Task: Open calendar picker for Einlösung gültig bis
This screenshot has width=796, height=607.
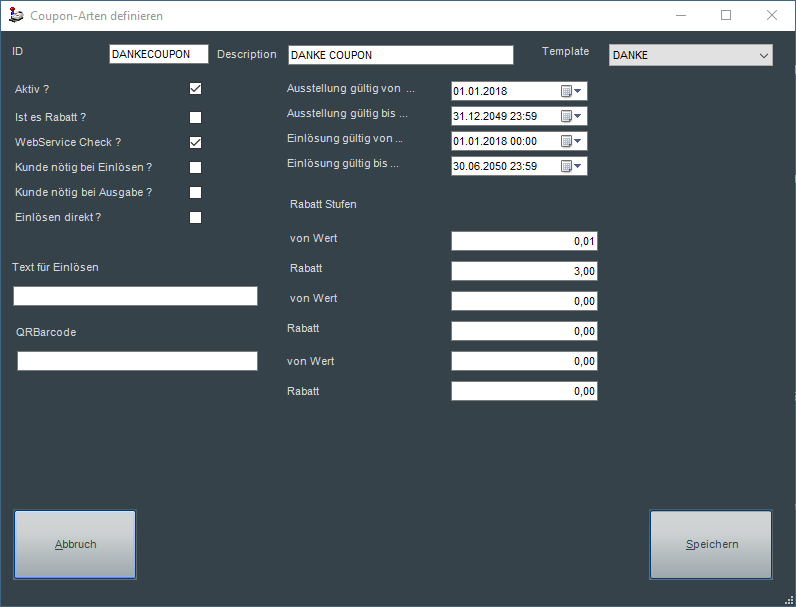Action: click(571, 166)
